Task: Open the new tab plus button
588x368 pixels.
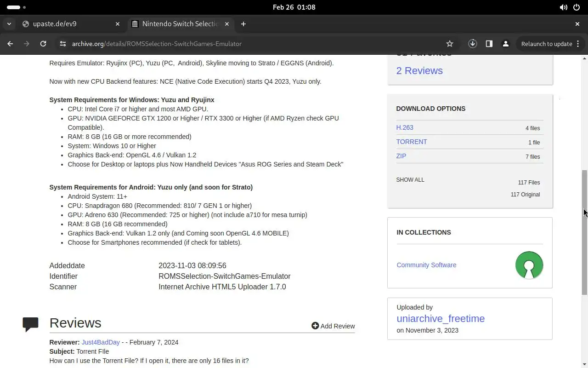Action: (243, 24)
